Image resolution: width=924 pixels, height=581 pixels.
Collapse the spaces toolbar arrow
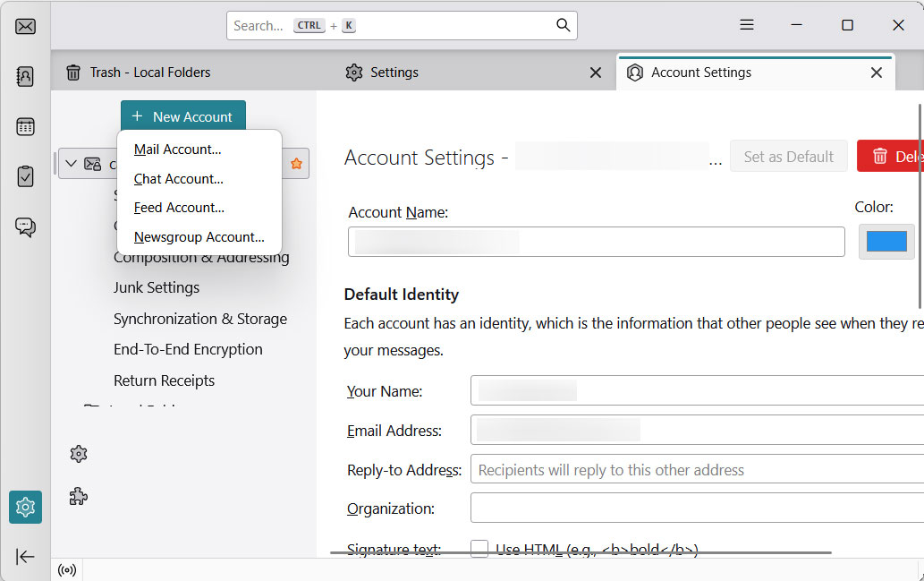25,556
